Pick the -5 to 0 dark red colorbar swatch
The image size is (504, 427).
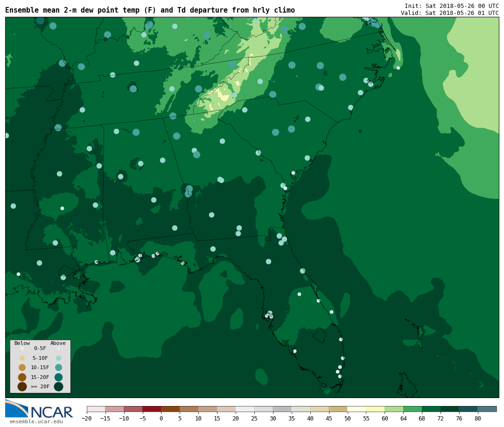pos(152,409)
